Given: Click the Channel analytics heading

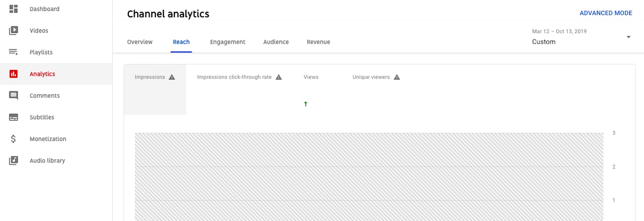Looking at the screenshot, I should point(168,14).
